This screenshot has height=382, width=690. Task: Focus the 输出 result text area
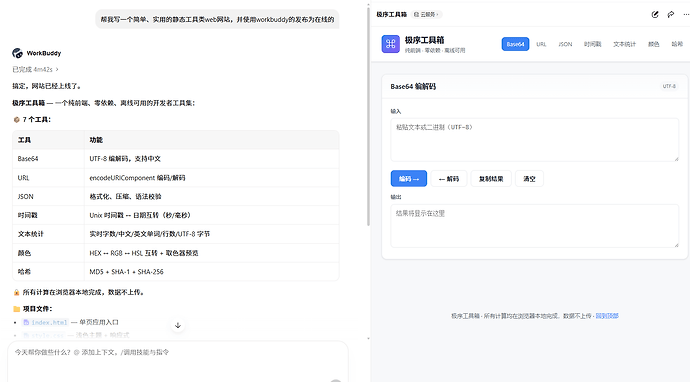click(535, 226)
